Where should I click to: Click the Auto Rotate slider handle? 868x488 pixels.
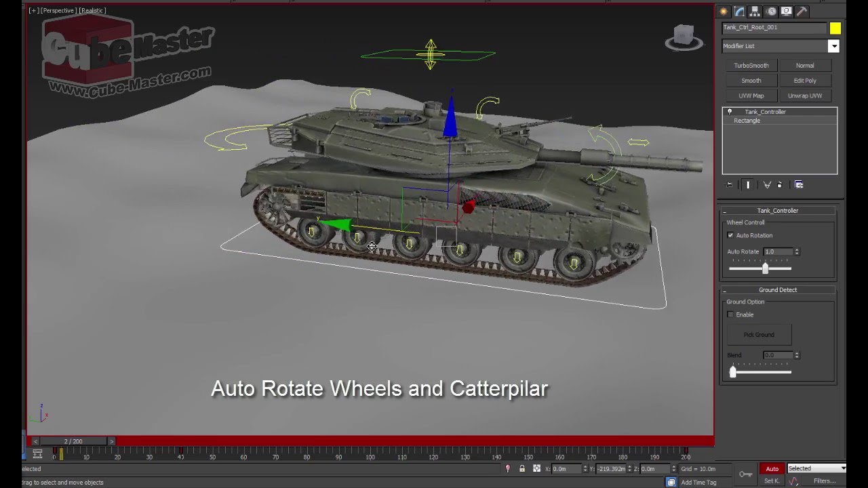(765, 268)
